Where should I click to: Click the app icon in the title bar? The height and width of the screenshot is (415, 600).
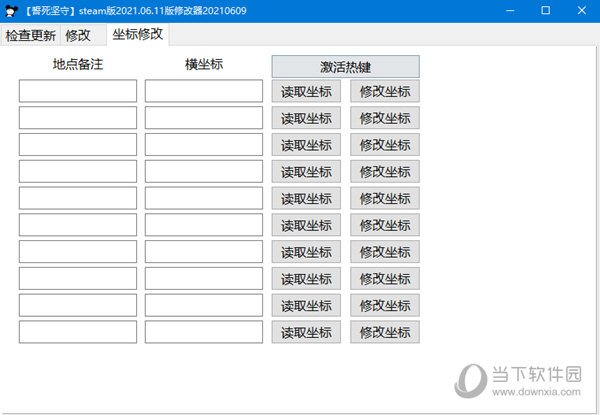12,11
